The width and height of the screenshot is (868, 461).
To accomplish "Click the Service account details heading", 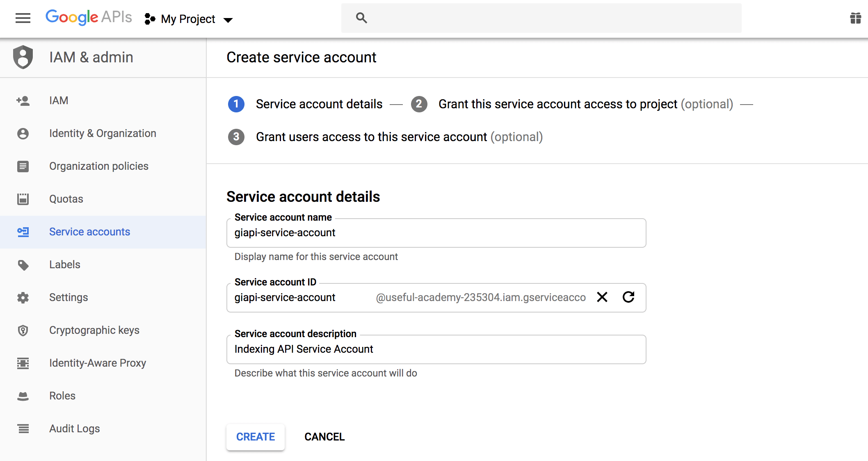I will (x=303, y=197).
